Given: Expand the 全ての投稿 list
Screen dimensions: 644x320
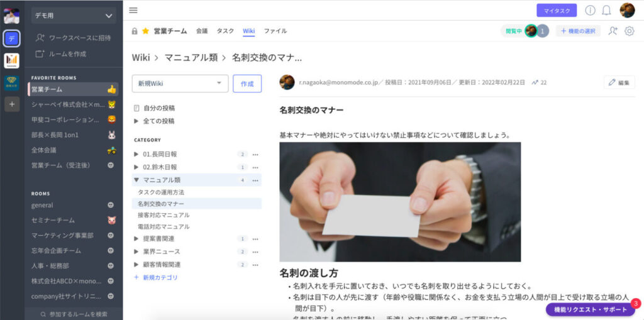Looking at the screenshot, I should tap(136, 121).
